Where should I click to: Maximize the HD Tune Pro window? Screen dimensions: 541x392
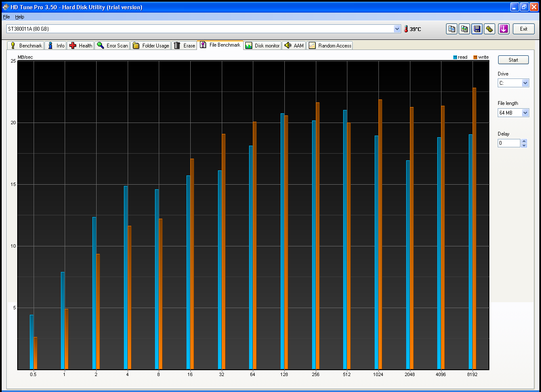(x=524, y=7)
